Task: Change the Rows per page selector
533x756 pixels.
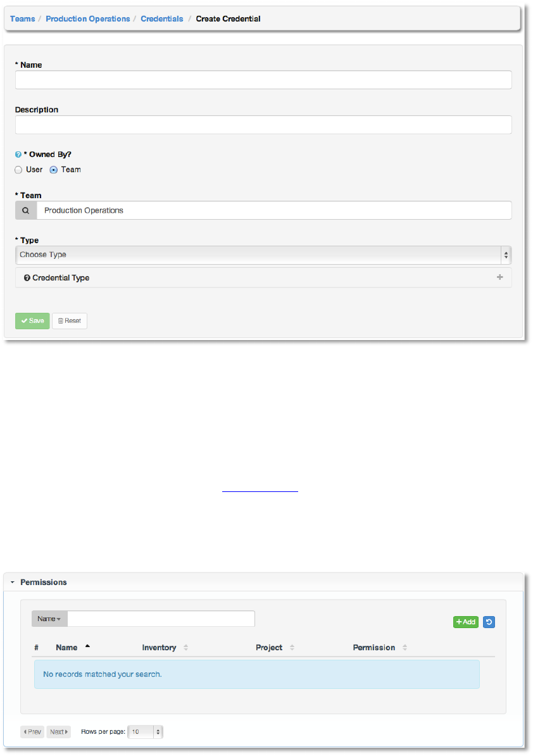Action: click(146, 732)
